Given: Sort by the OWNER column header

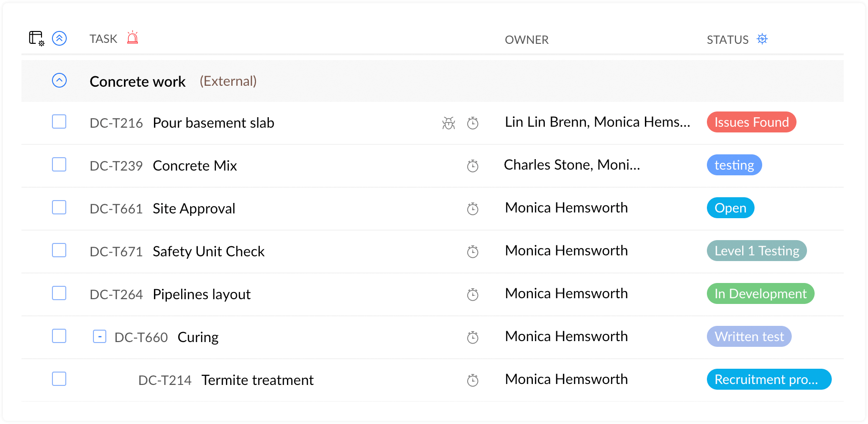Looking at the screenshot, I should 526,40.
